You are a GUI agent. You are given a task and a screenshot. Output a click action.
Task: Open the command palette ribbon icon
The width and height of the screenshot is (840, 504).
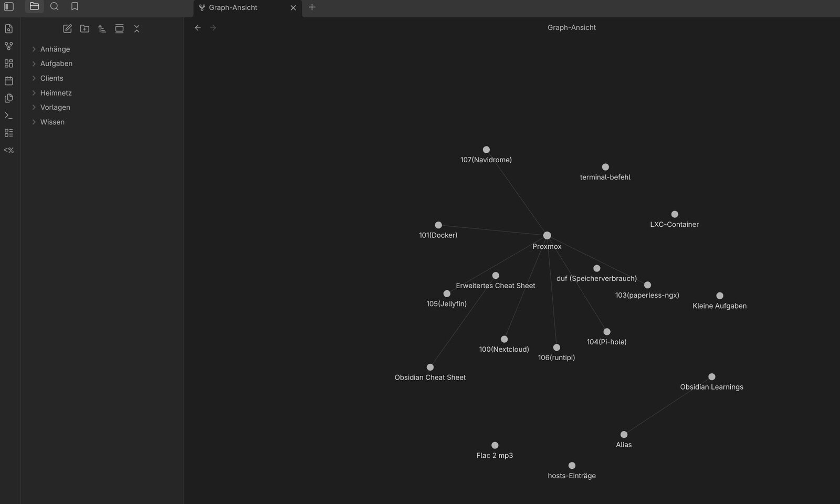click(x=9, y=115)
